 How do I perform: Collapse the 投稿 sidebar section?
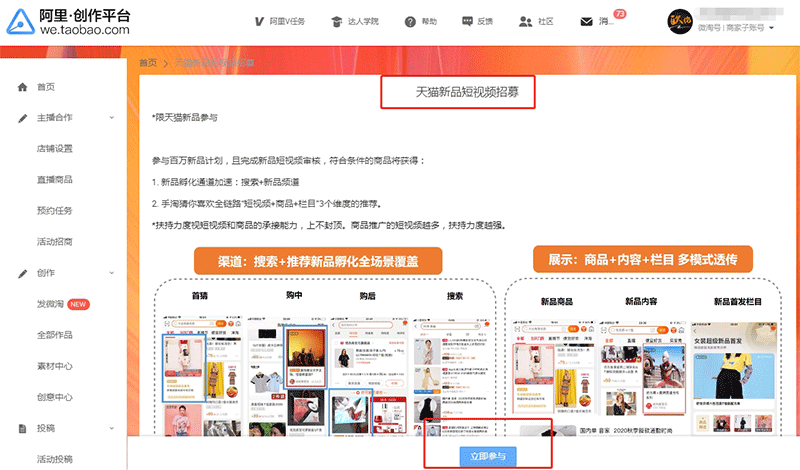point(113,428)
